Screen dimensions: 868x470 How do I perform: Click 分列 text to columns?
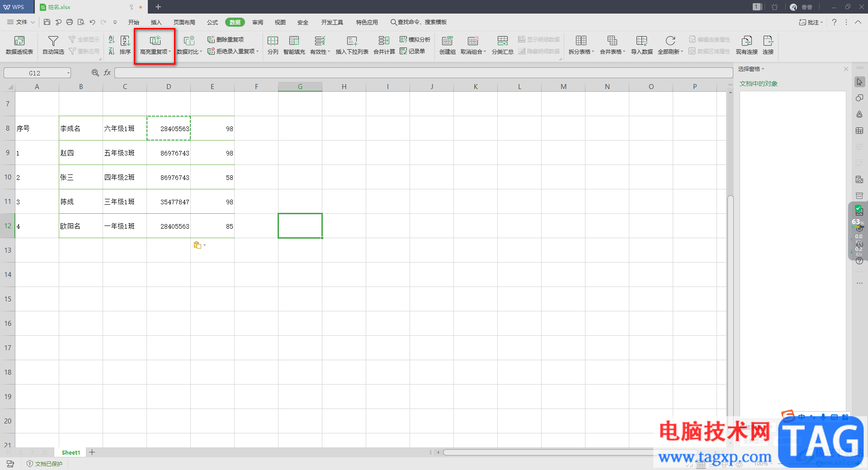tap(273, 45)
